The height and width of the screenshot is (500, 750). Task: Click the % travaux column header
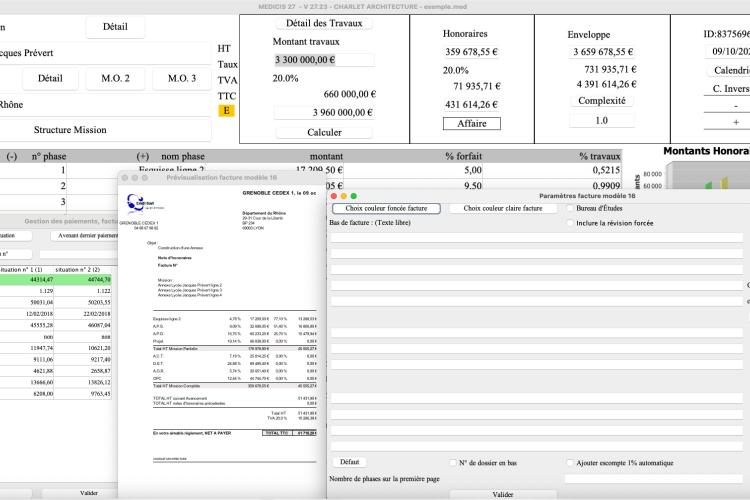tap(599, 156)
